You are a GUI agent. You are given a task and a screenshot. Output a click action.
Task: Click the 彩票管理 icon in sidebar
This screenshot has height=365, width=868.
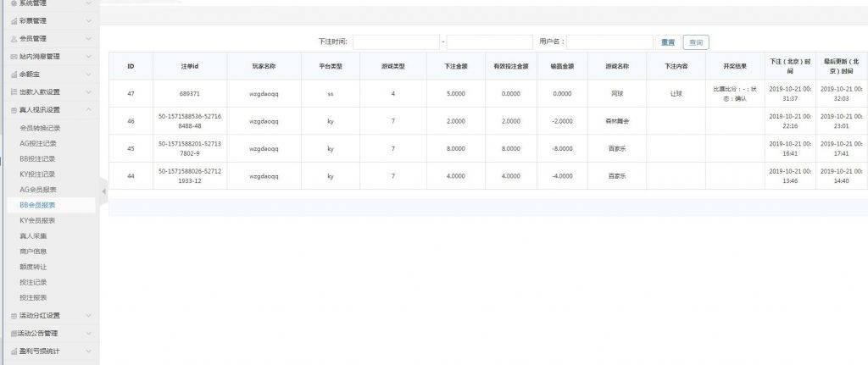click(14, 20)
